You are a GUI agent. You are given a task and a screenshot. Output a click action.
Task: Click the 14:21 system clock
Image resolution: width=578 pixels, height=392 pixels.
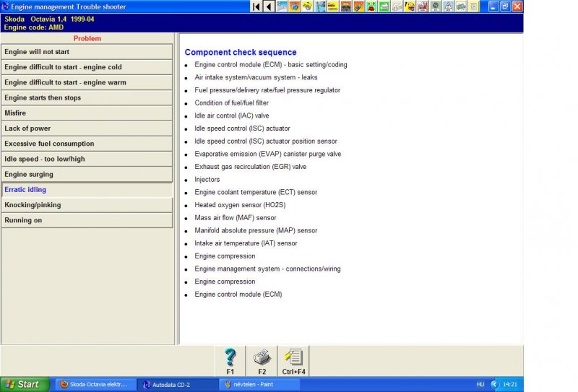[510, 384]
